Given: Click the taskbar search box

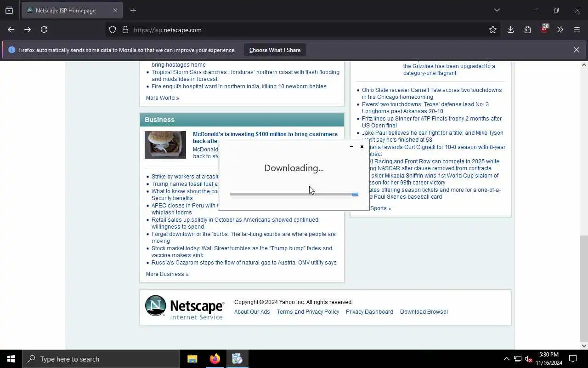Looking at the screenshot, I should click(x=101, y=359).
